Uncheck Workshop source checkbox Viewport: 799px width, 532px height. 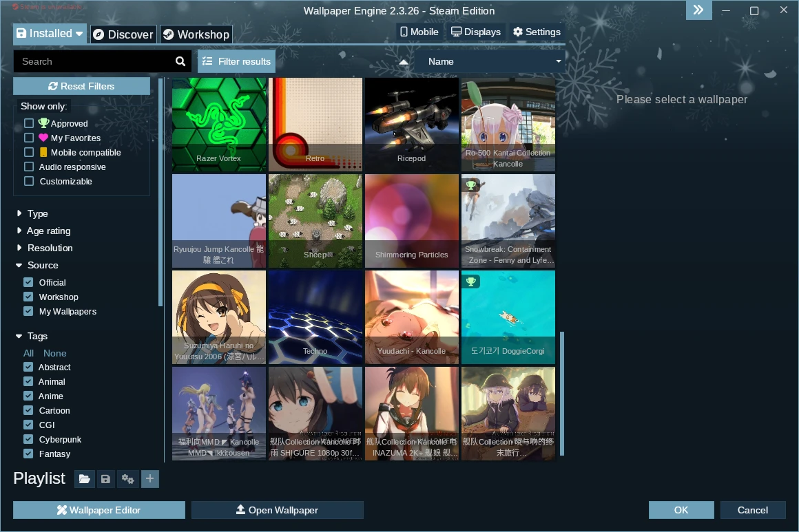pos(28,297)
